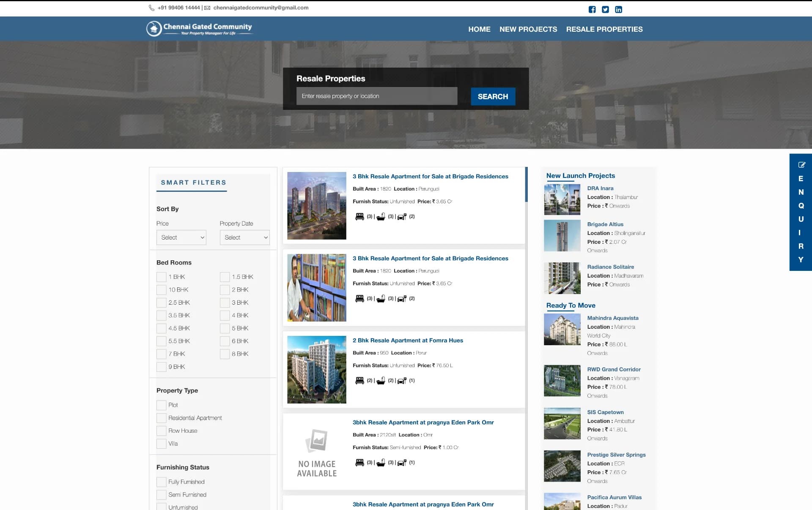Click bed icon on second Brigade Residences listing
This screenshot has height=510, width=812.
pyautogui.click(x=359, y=298)
